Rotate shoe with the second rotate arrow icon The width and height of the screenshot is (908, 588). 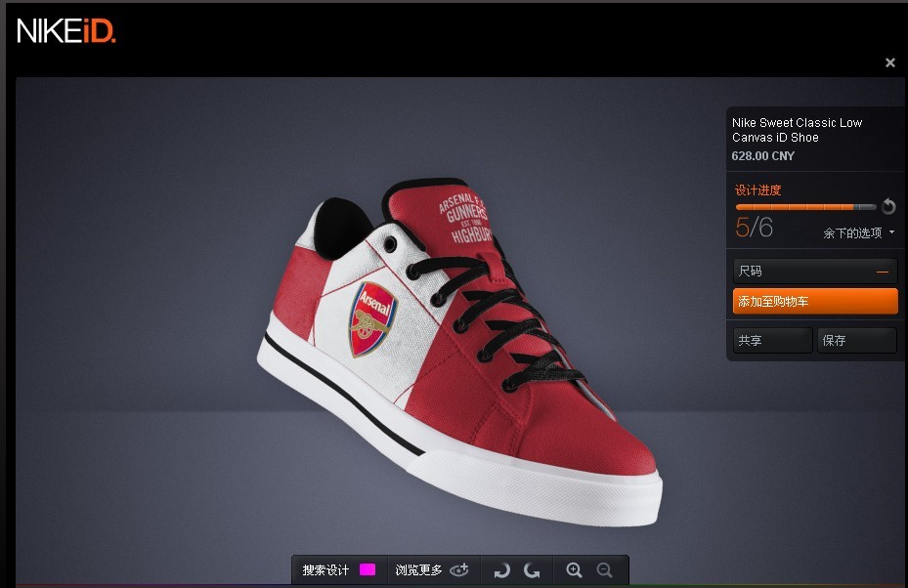pos(532,570)
